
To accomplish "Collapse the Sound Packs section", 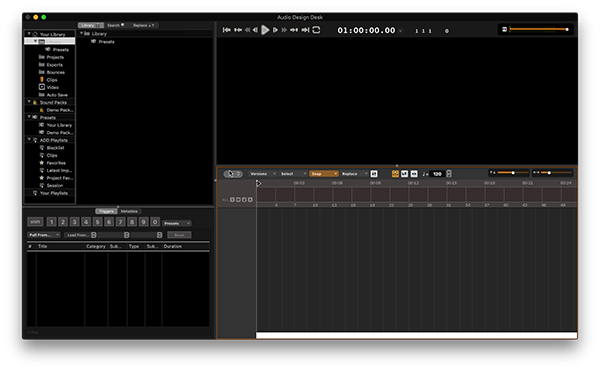I will tap(29, 102).
